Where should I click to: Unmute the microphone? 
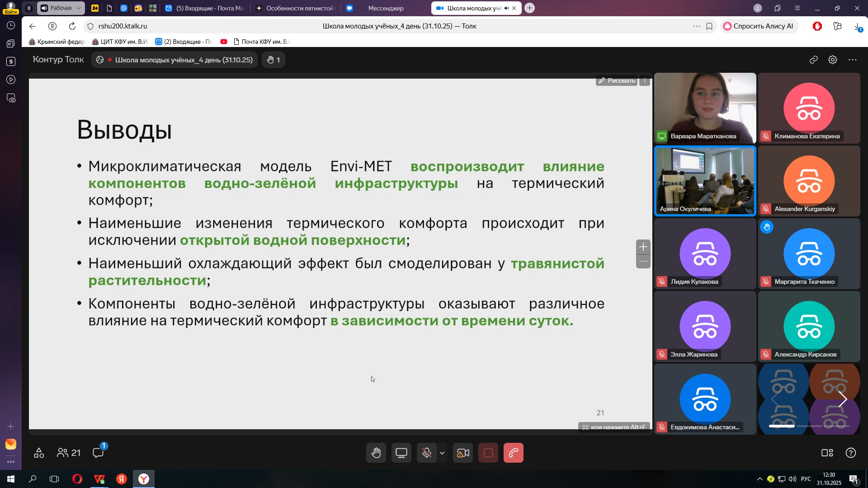click(426, 453)
